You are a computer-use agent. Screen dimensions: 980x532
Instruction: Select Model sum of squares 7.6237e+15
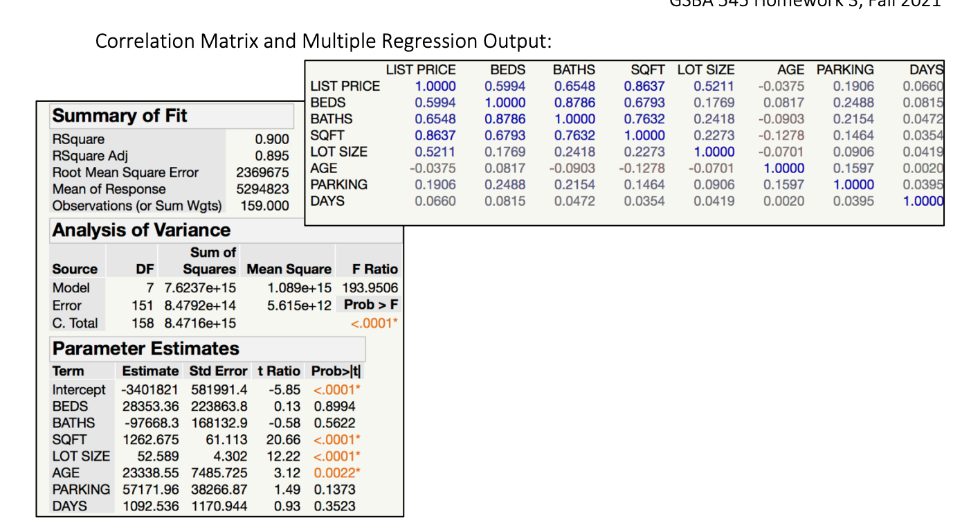pos(199,287)
